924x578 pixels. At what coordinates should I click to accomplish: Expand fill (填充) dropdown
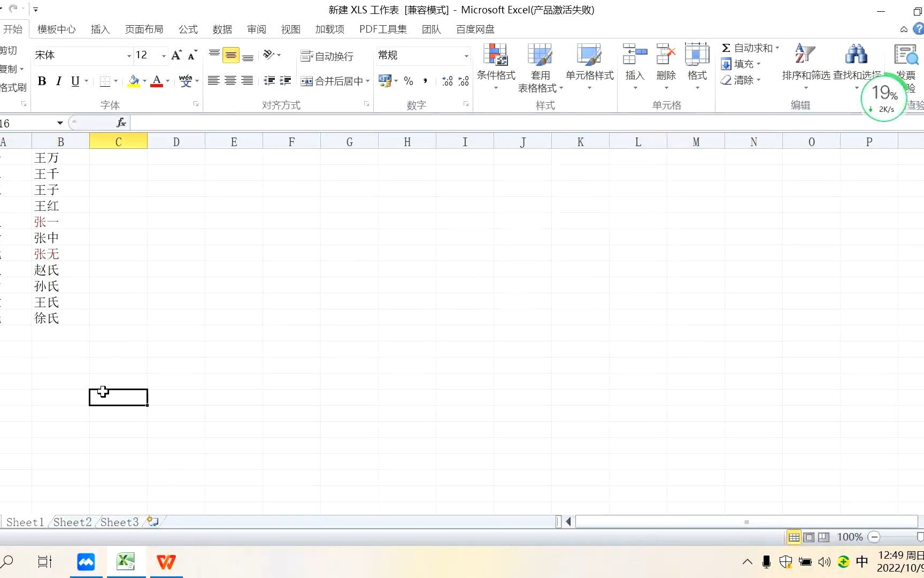point(759,64)
